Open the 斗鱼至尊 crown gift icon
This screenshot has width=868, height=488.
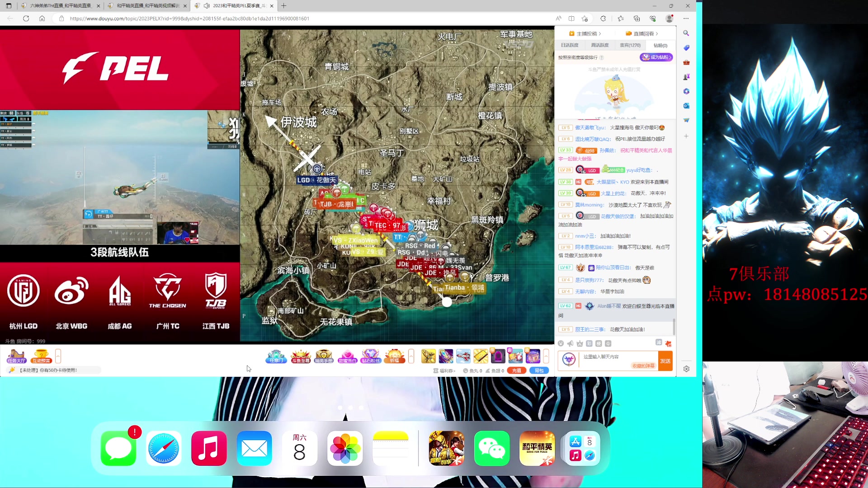(300, 357)
